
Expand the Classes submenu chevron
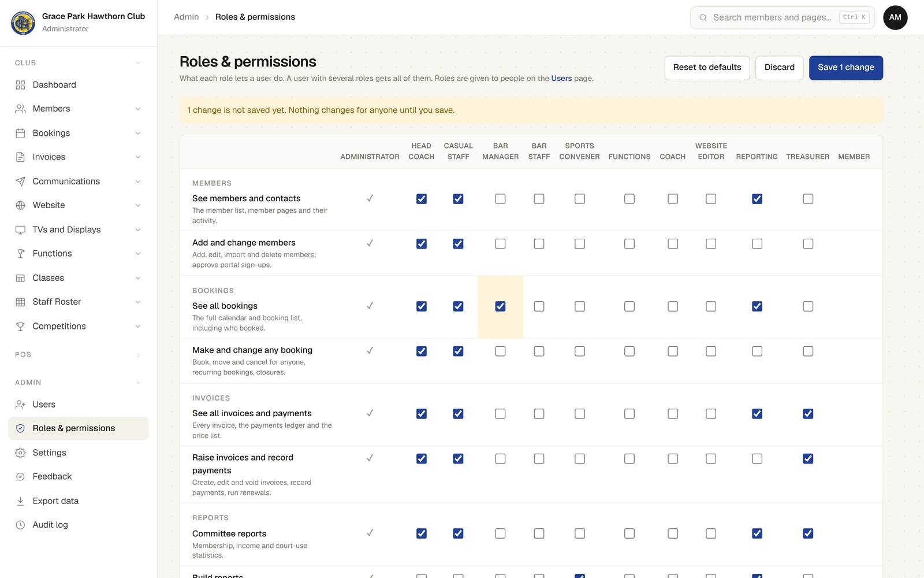[138, 278]
